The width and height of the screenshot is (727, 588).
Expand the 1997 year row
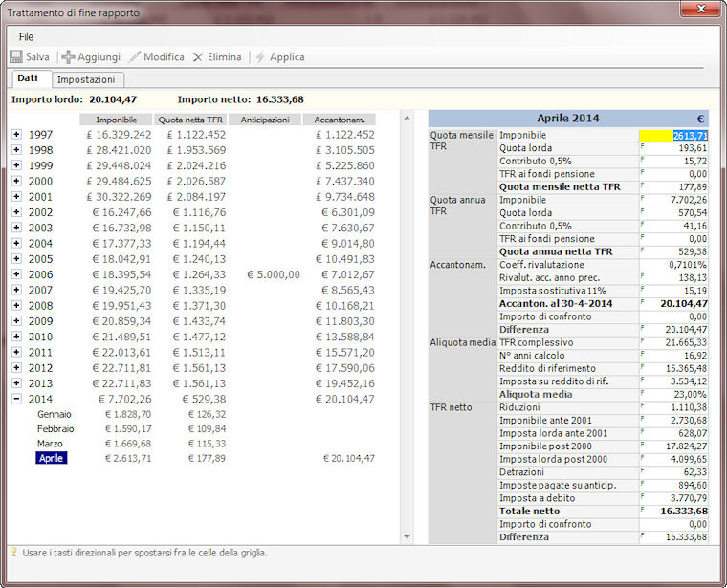16,135
